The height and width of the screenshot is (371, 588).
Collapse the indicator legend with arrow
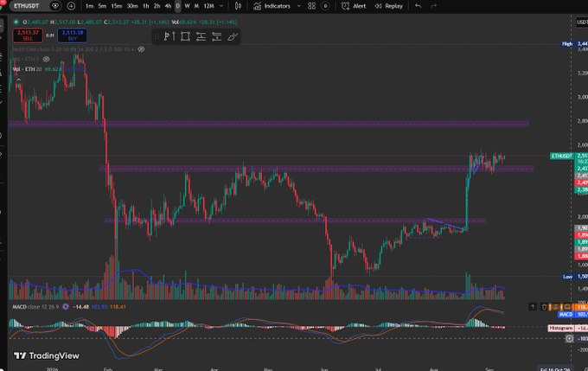coord(18,80)
